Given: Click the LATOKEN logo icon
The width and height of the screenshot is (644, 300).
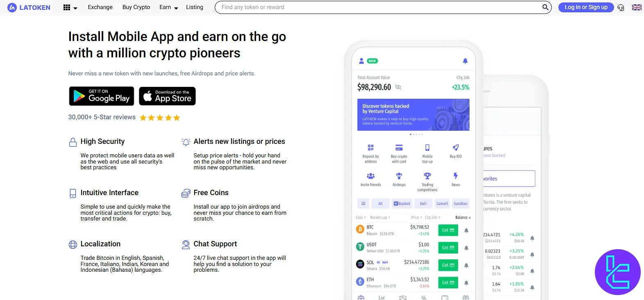Looking at the screenshot, I should click(x=12, y=7).
